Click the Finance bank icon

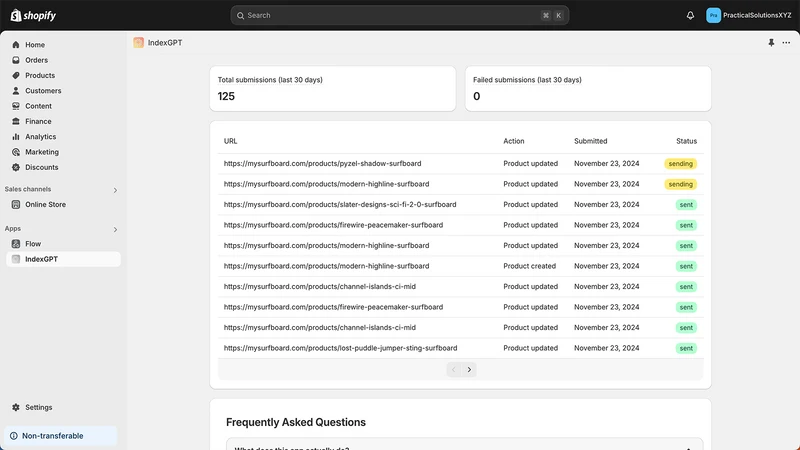click(x=16, y=121)
